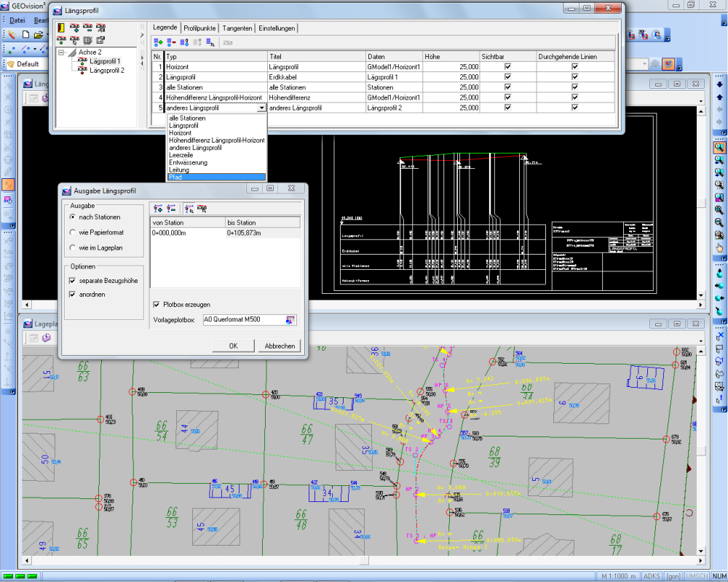Viewport: 728px width, 582px height.
Task: Click the teal sphere with down arrow icon
Action: 719,274
